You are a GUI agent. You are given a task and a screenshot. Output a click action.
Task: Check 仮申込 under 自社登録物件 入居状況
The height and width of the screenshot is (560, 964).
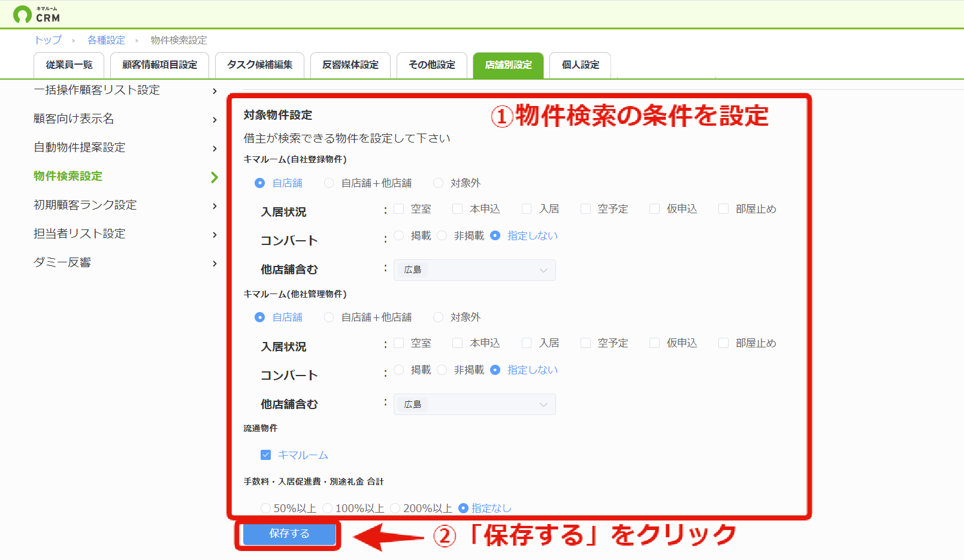(654, 209)
